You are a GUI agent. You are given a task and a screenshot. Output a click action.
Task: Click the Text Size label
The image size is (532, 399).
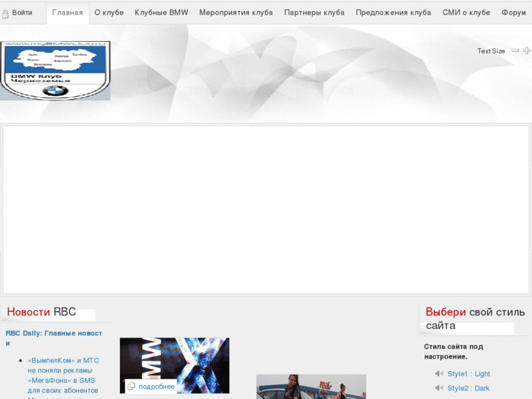[491, 51]
